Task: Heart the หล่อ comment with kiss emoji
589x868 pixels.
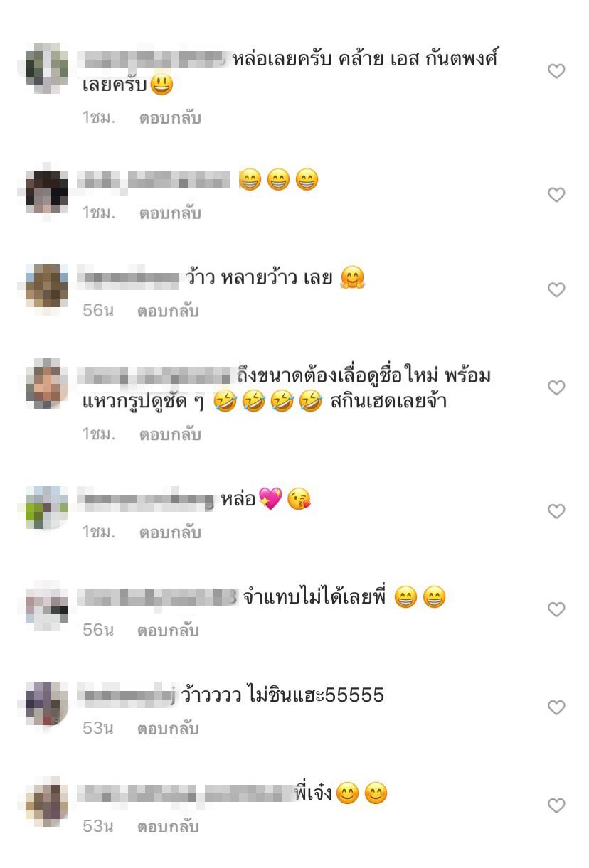Action: 557,512
